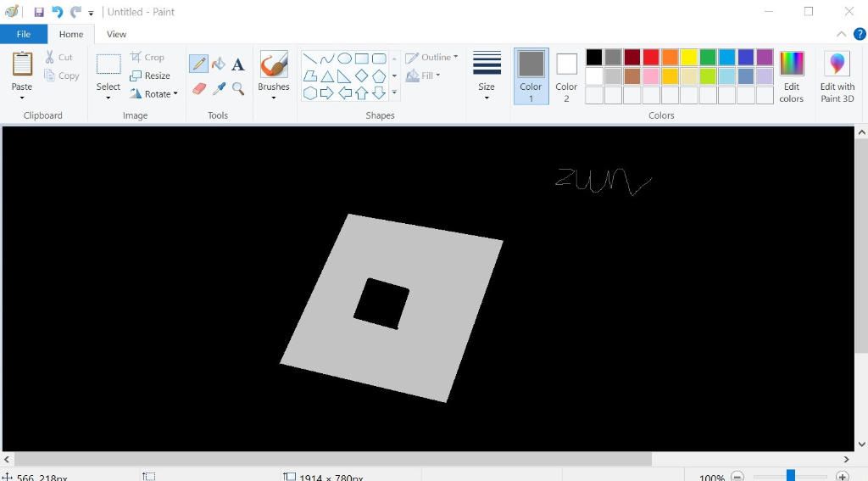Collapse the ribbon with chevron
Viewport: 868px width, 481px height.
pos(842,34)
